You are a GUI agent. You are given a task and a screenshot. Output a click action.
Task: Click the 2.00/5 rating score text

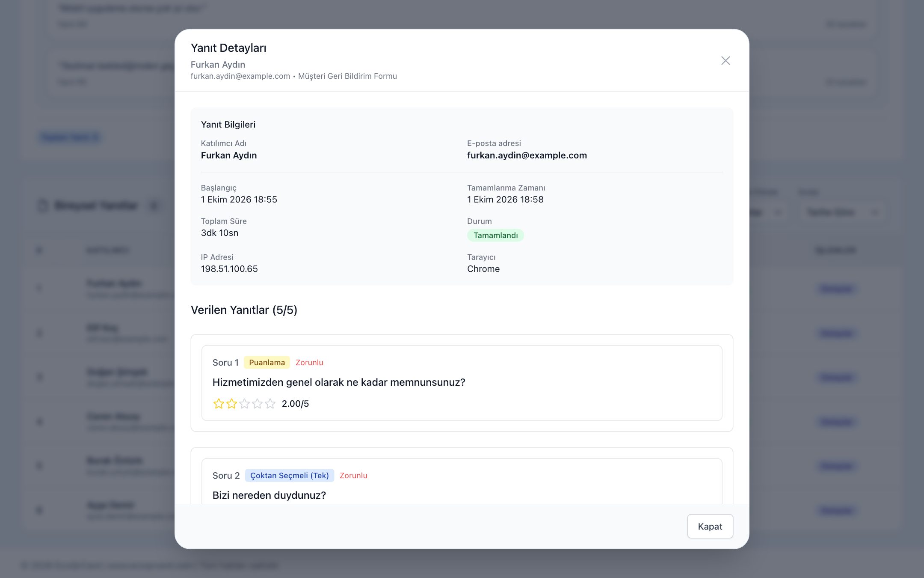[295, 404]
